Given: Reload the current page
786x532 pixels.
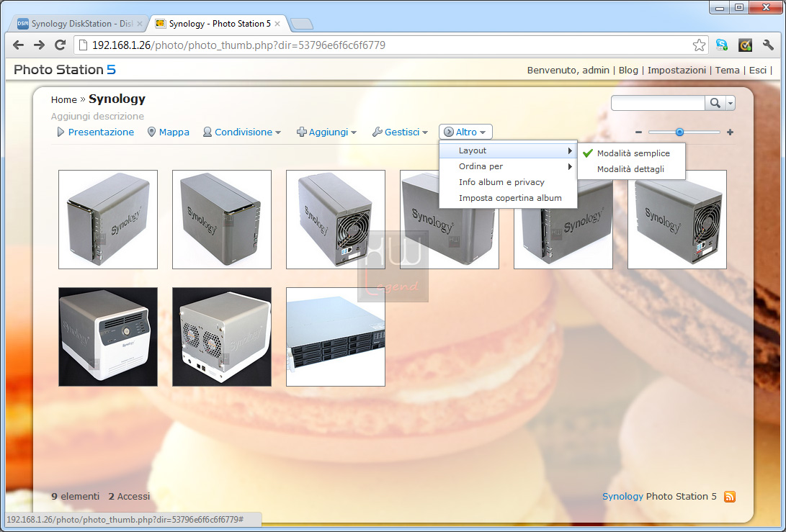Looking at the screenshot, I should pos(60,45).
